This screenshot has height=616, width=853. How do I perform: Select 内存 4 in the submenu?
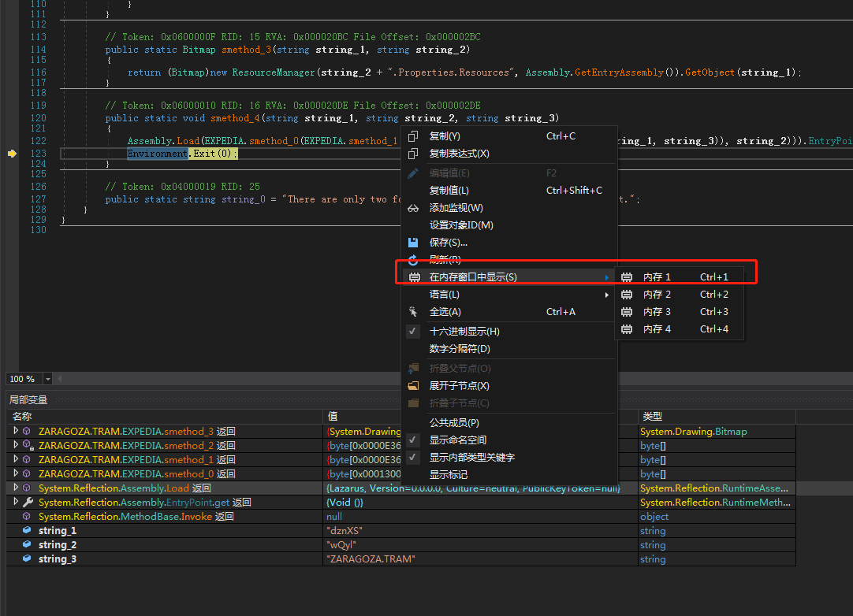click(679, 329)
